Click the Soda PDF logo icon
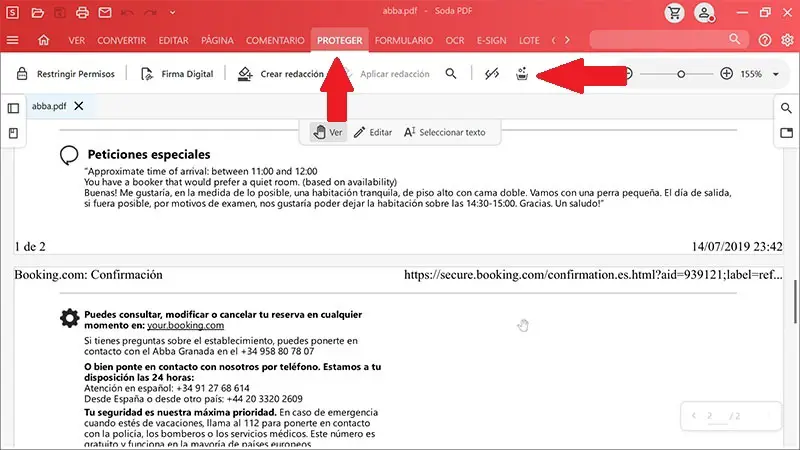 click(12, 12)
